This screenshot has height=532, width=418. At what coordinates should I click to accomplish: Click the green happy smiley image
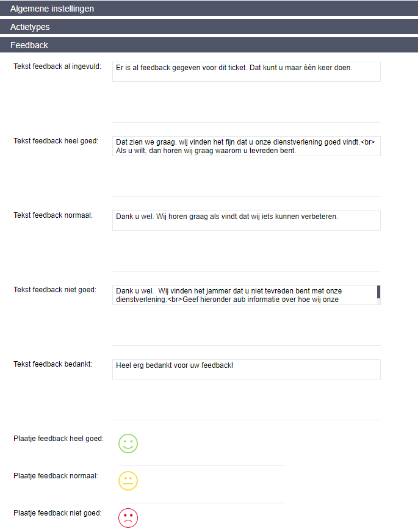coord(128,444)
